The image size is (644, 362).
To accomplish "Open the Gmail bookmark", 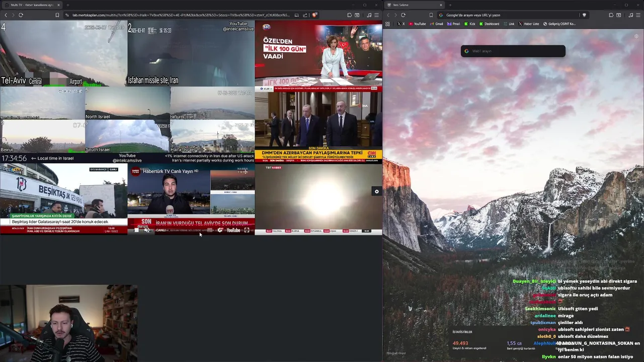I will pyautogui.click(x=437, y=24).
